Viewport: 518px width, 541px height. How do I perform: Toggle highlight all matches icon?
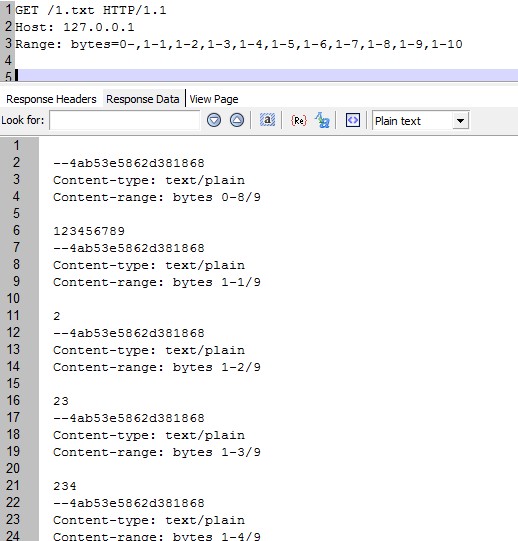tap(267, 120)
